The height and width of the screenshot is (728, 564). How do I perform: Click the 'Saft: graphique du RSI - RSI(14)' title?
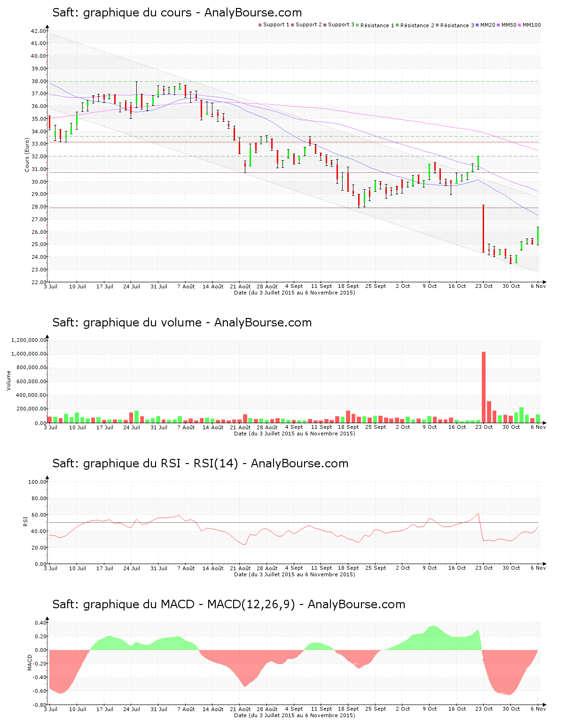[x=200, y=464]
